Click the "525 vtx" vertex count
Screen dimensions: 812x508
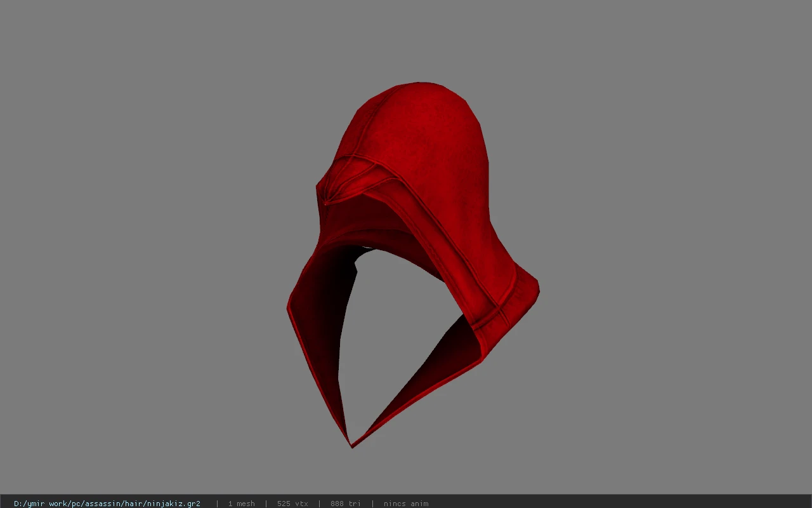click(292, 504)
